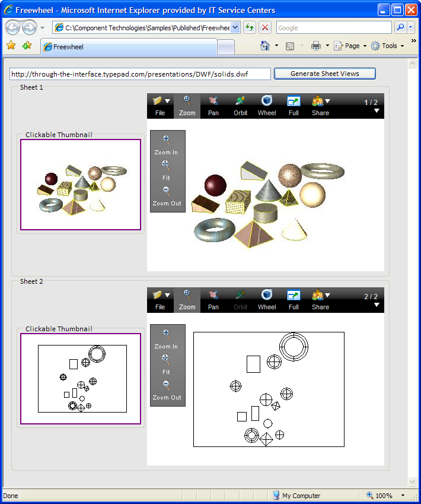The height and width of the screenshot is (504, 421).
Task: Expand the address bar history dropdown
Action: tap(235, 28)
